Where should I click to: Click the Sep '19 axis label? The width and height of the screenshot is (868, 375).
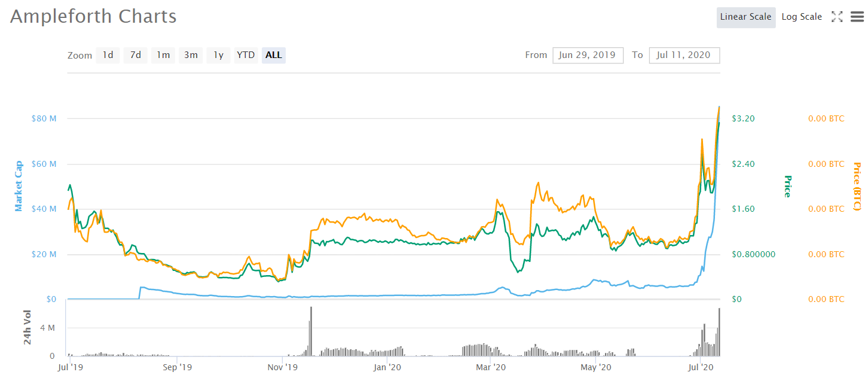click(x=177, y=367)
